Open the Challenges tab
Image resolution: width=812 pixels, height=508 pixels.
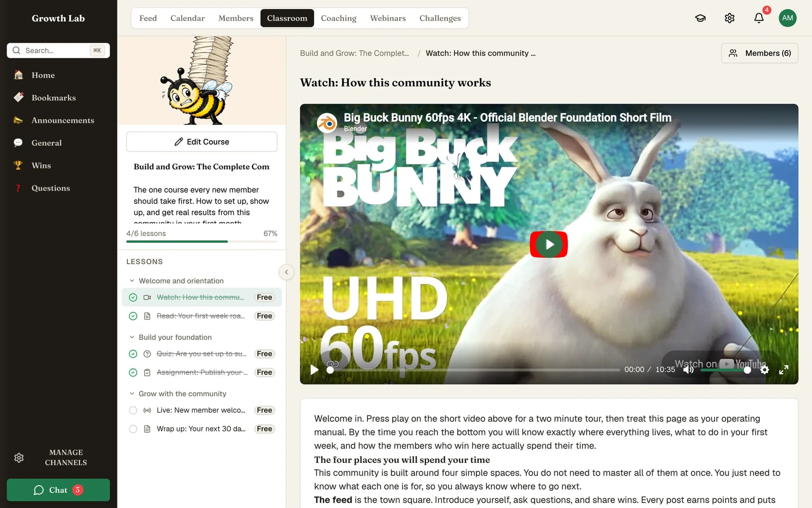pos(440,18)
